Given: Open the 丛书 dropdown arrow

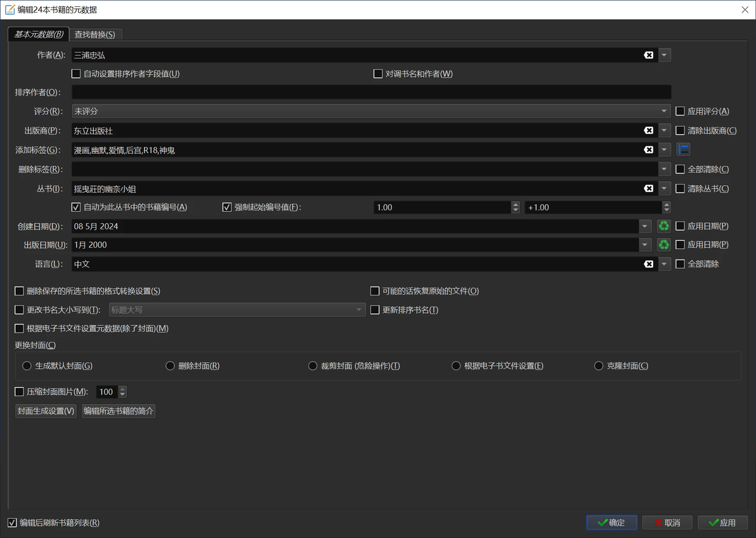Looking at the screenshot, I should pyautogui.click(x=665, y=188).
